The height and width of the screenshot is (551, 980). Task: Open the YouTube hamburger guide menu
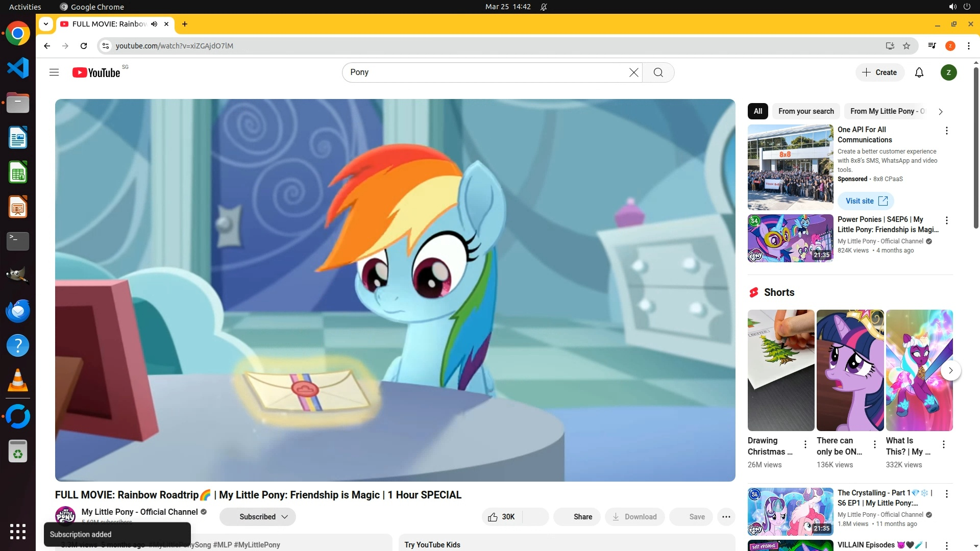point(54,72)
